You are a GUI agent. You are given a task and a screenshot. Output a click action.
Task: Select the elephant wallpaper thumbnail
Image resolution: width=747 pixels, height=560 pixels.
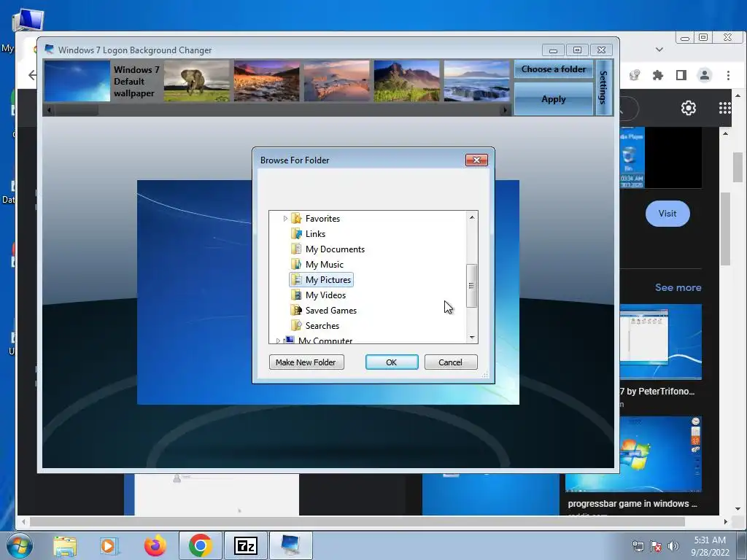(196, 81)
